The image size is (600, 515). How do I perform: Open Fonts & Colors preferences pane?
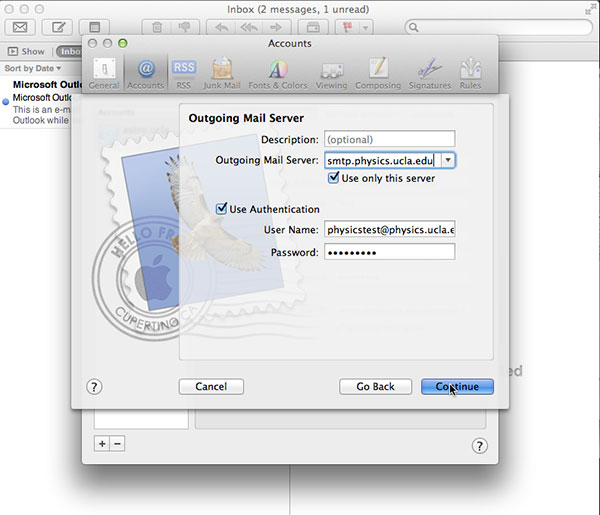click(x=278, y=74)
